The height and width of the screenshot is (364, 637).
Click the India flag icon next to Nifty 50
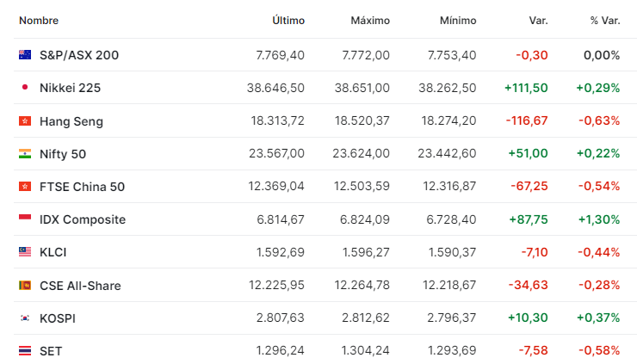pos(25,153)
